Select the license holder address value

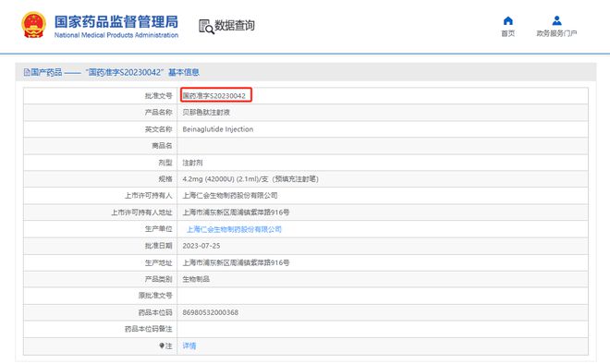(236, 212)
